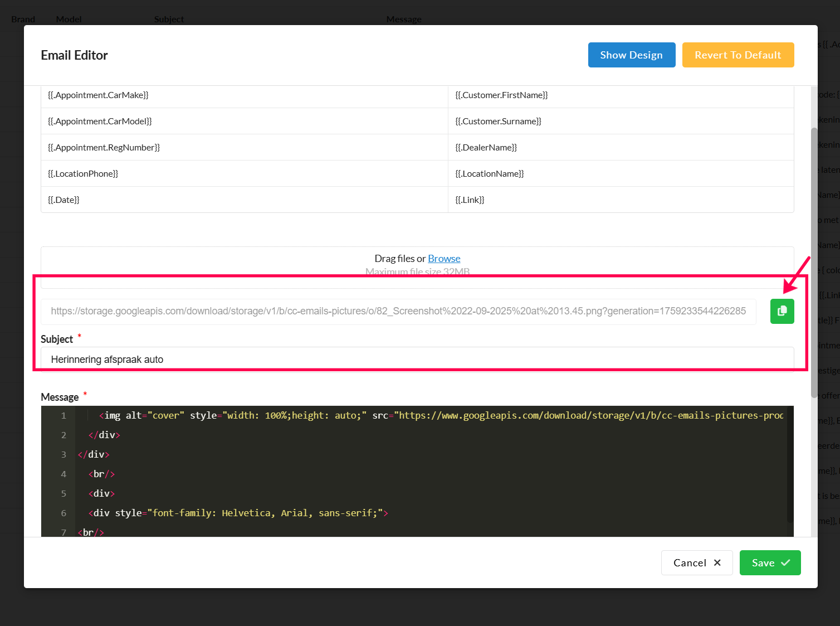Click into the Subject input field
The height and width of the screenshot is (626, 840).
click(417, 360)
